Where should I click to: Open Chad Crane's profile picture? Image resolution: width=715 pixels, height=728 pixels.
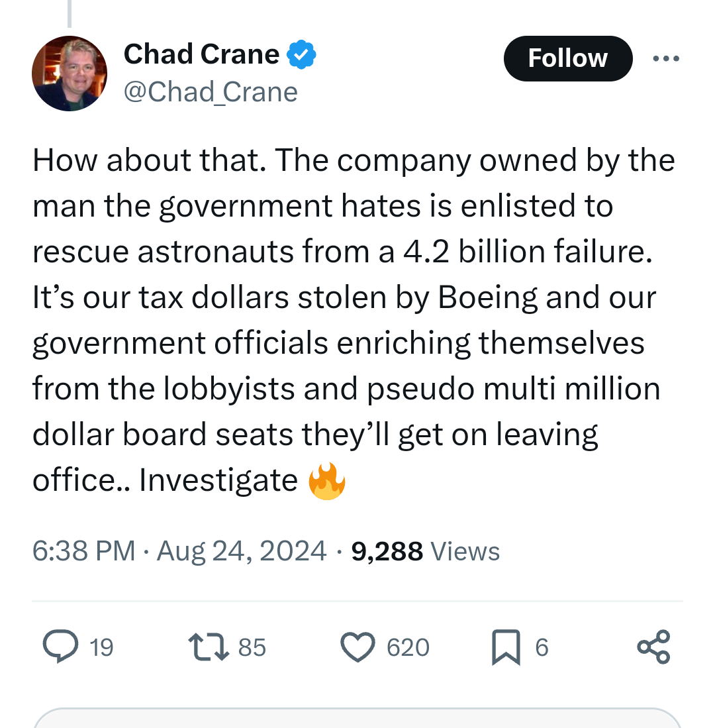click(70, 73)
